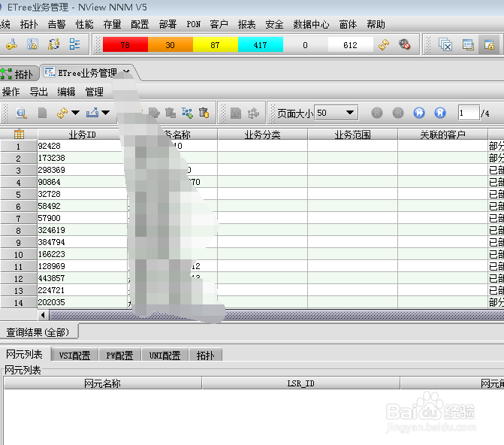Select the 查询结果(全部) tab

pos(38,332)
